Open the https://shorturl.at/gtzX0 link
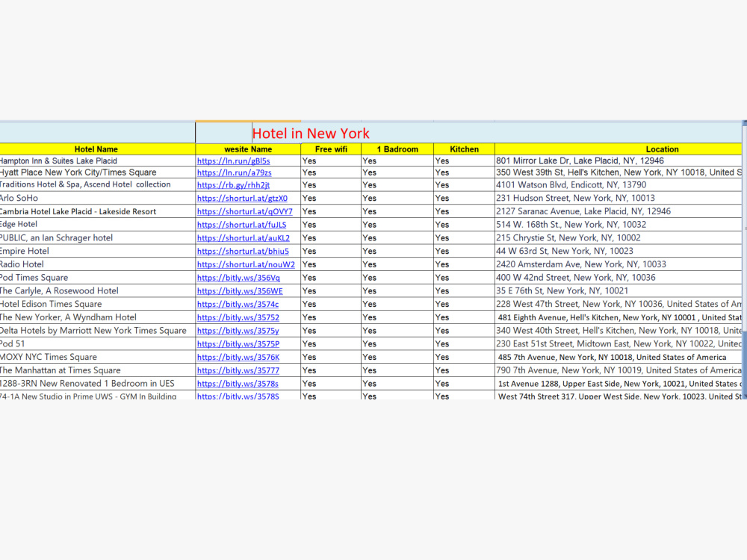The image size is (747, 560). pos(242,198)
